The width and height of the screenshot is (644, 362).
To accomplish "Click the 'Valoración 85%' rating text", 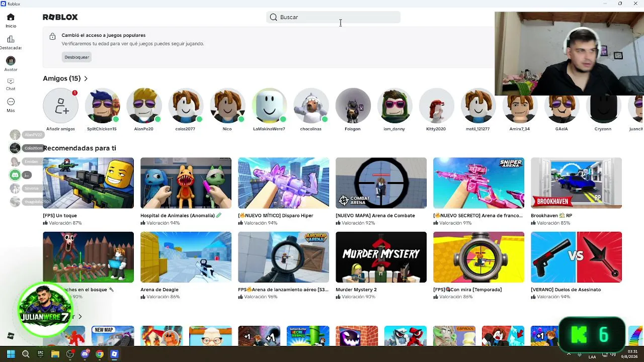I will coord(553,223).
